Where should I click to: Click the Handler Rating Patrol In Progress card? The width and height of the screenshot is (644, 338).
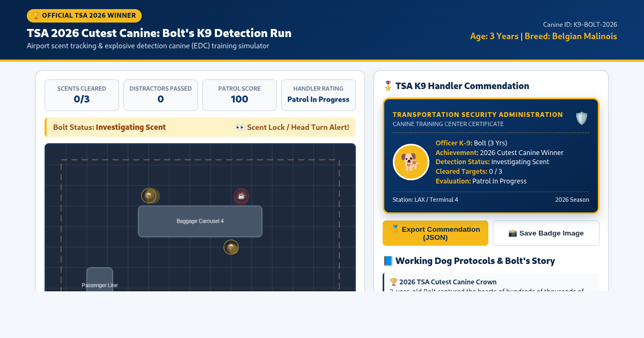coord(318,95)
